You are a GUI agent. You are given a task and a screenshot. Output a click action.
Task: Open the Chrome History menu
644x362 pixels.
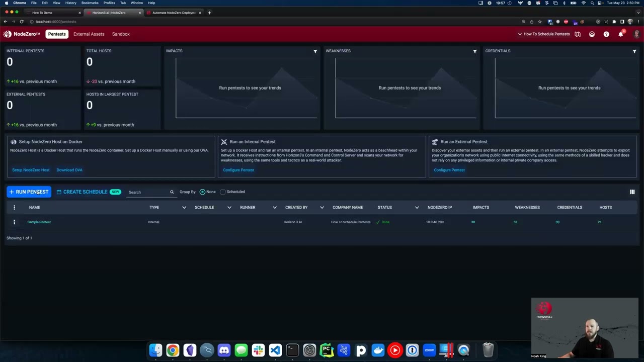[71, 3]
